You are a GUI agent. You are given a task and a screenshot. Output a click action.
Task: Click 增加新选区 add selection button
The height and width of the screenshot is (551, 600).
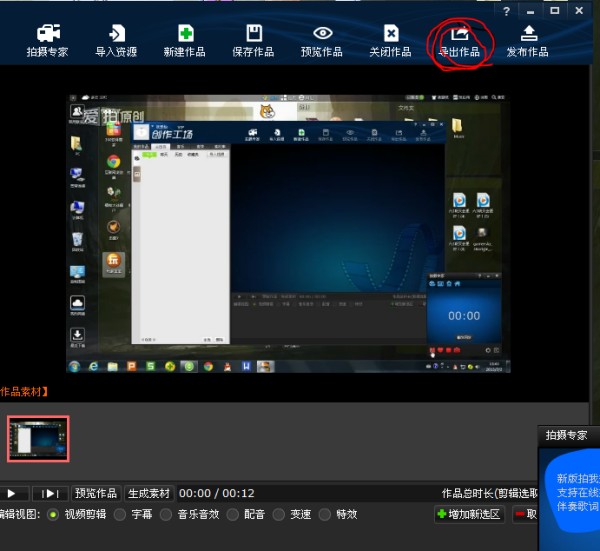coord(469,514)
